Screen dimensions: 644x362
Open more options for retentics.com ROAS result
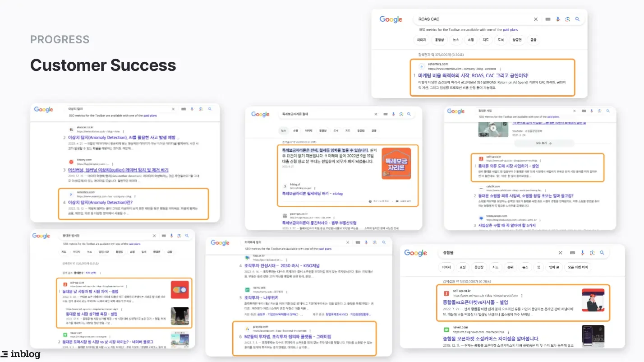[x=500, y=69]
